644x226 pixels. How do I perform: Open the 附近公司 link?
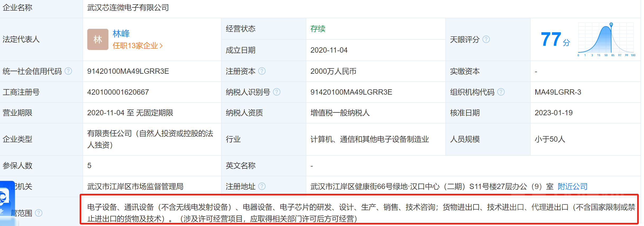tap(573, 187)
